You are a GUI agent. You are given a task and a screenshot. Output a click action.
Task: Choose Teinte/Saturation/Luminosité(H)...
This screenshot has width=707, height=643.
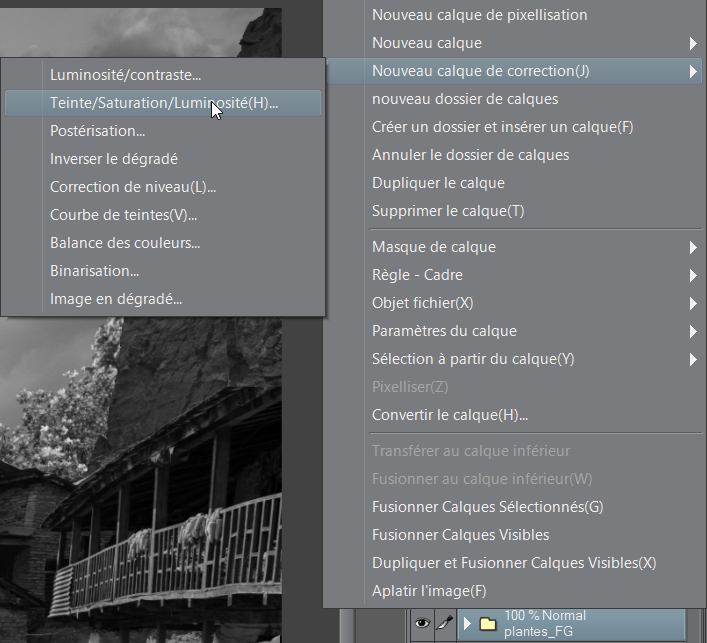tap(164, 103)
